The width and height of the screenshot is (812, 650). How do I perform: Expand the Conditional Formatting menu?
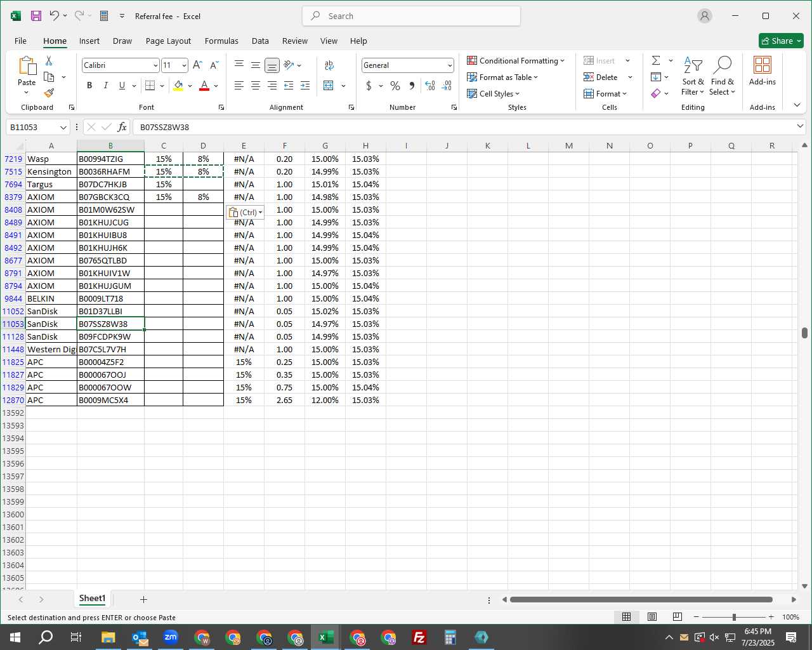[x=516, y=60]
